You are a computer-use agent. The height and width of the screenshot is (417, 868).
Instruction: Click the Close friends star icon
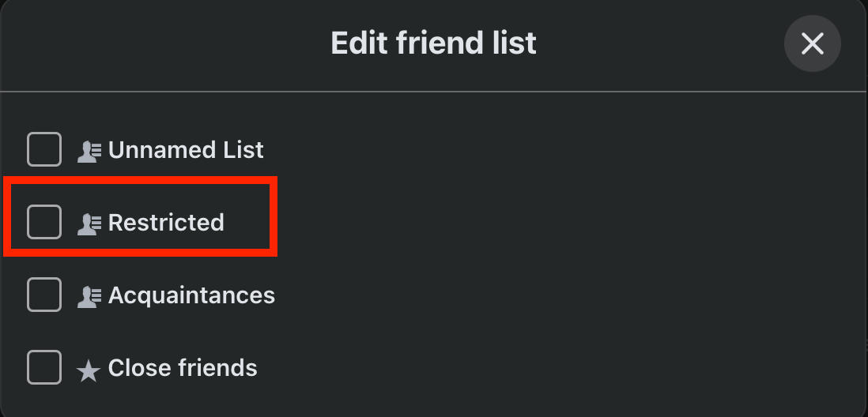(88, 370)
